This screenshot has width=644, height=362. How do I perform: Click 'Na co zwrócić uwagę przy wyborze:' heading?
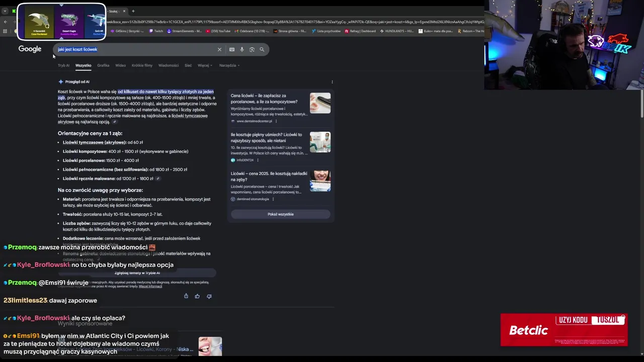coord(100,190)
